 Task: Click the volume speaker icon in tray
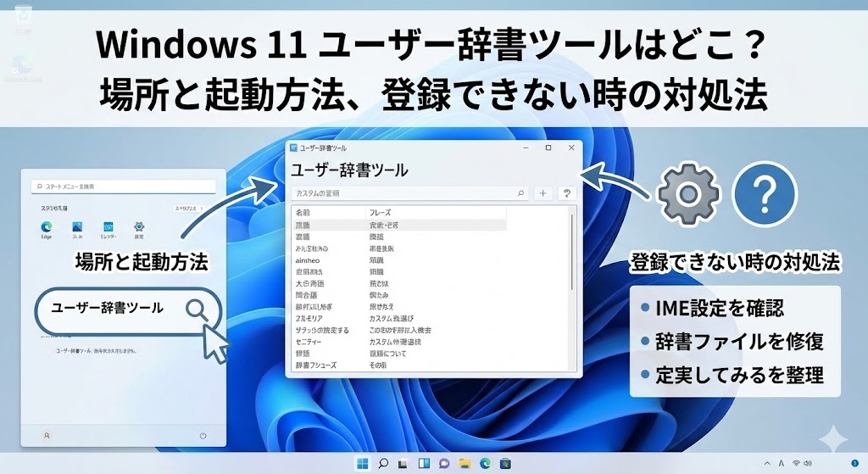coord(808,464)
